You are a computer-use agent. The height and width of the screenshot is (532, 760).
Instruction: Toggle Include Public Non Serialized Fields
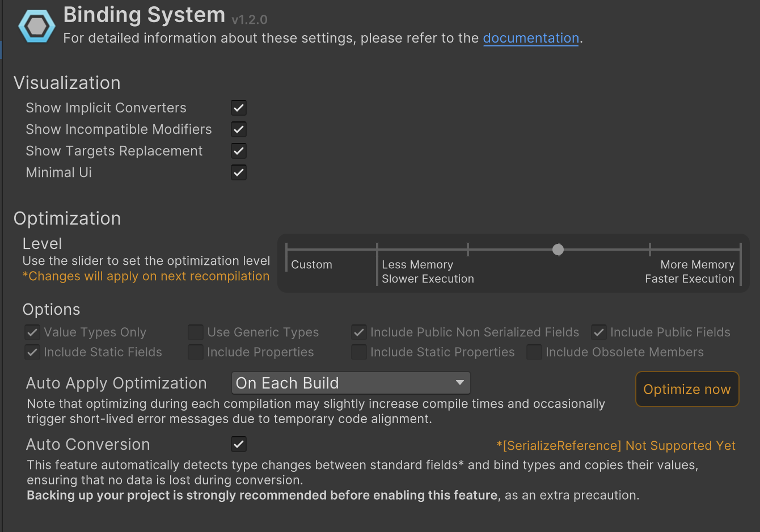coord(358,332)
